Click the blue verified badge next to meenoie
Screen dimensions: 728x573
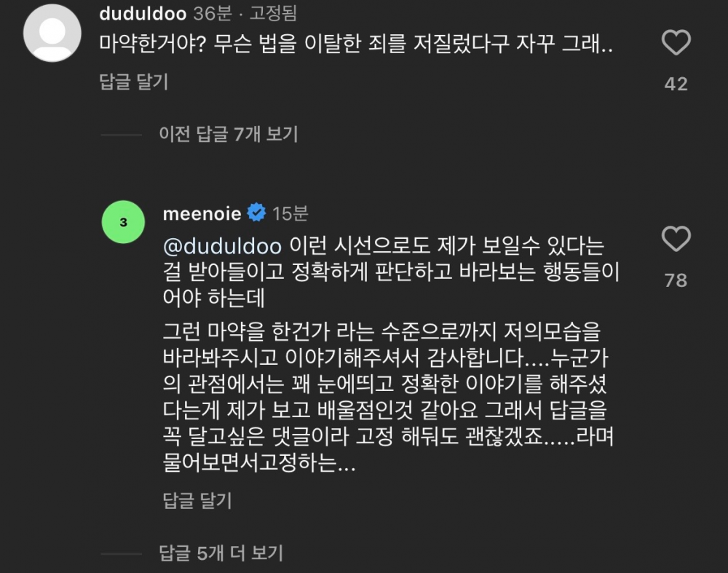pos(256,213)
